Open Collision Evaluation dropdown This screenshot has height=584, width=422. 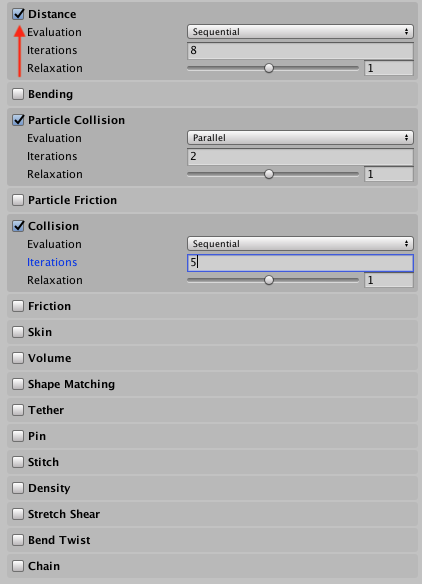300,244
